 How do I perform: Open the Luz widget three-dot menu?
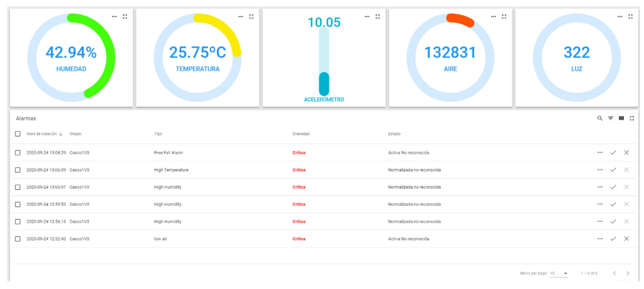(620, 17)
